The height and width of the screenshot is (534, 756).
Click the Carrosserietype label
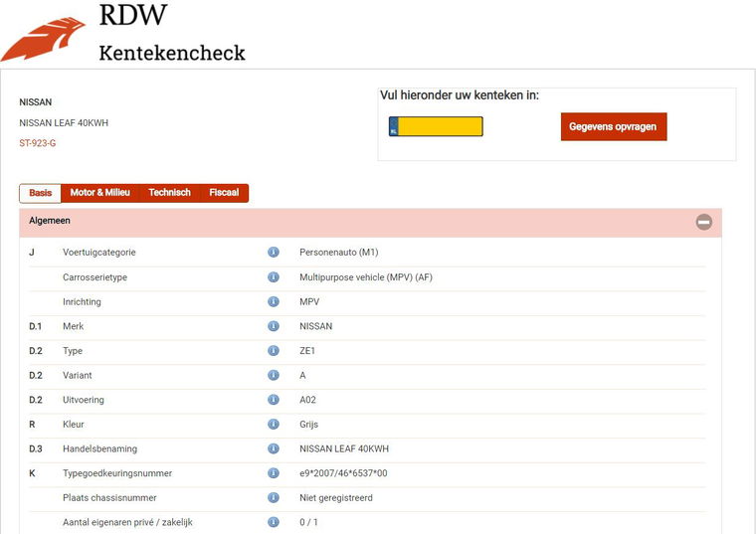click(94, 277)
